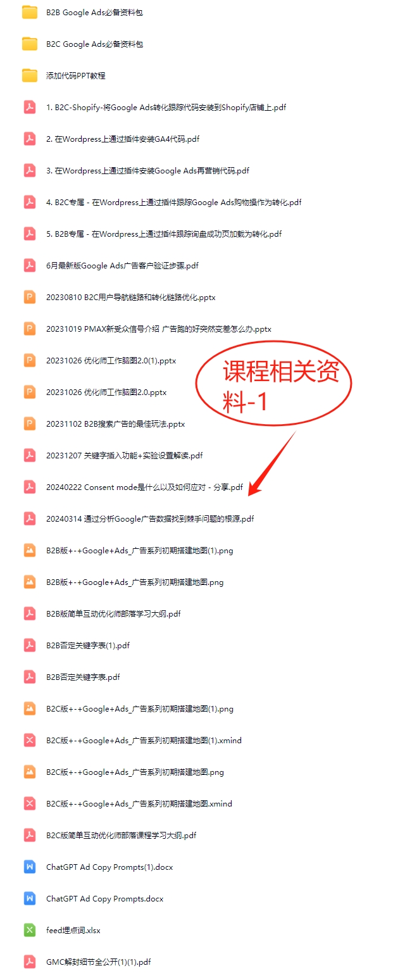
Task: Open the B2B Google Ads必备资料包 folder icon
Action: click(30, 12)
